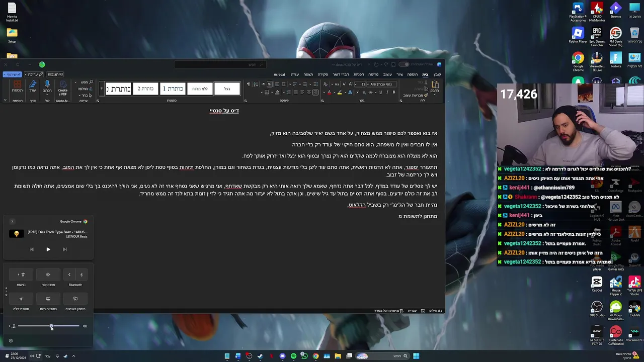Click the blue Share (שיתוף) button
Screen dimensions: 644x362
tap(13, 74)
